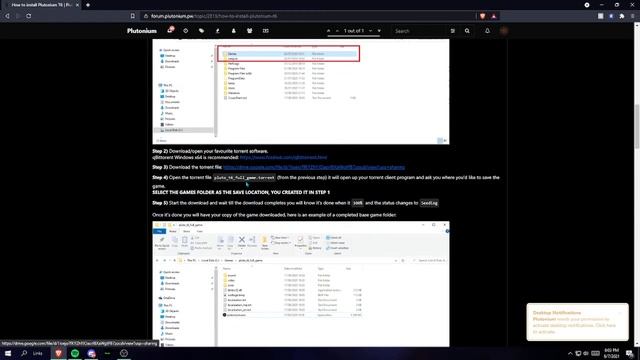The image size is (640, 360).
Task: Open Spotify in the taskbar
Action: [75, 353]
